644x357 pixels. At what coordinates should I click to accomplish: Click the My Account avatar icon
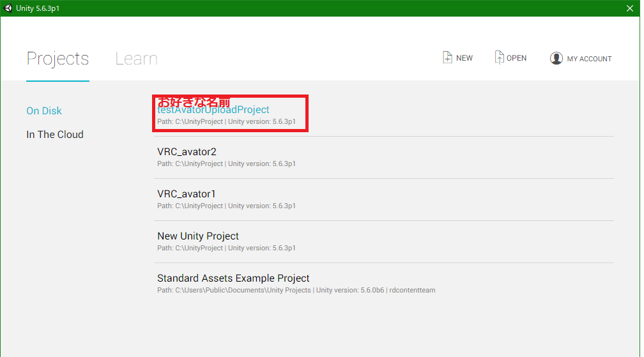coord(556,58)
